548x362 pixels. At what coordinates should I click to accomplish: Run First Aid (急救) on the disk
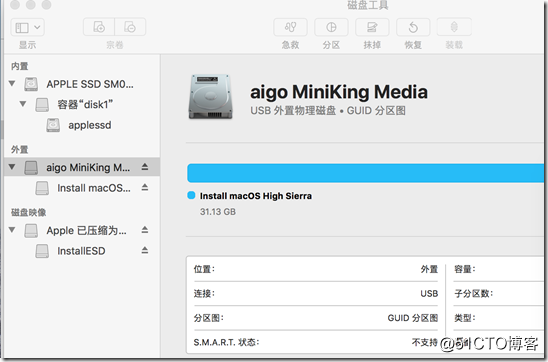290,27
